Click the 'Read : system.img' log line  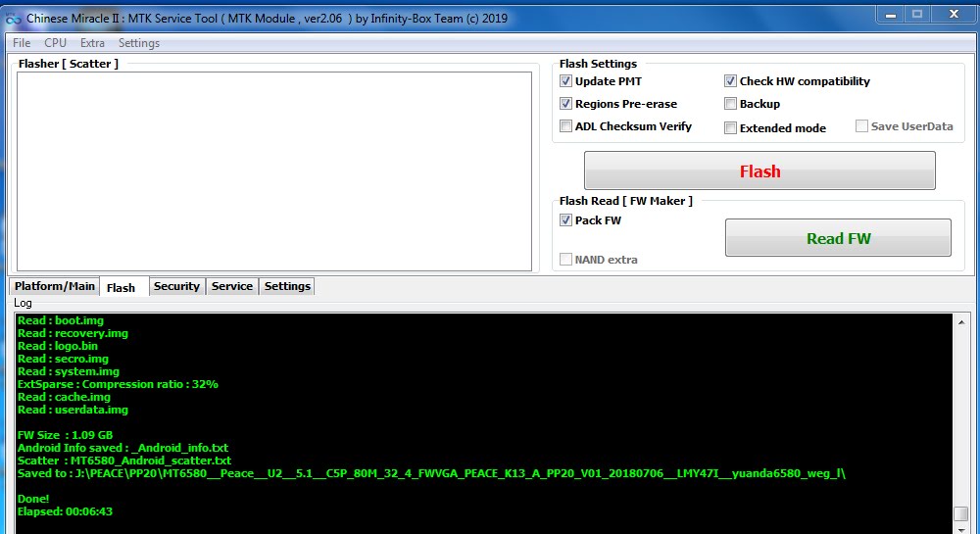69,371
